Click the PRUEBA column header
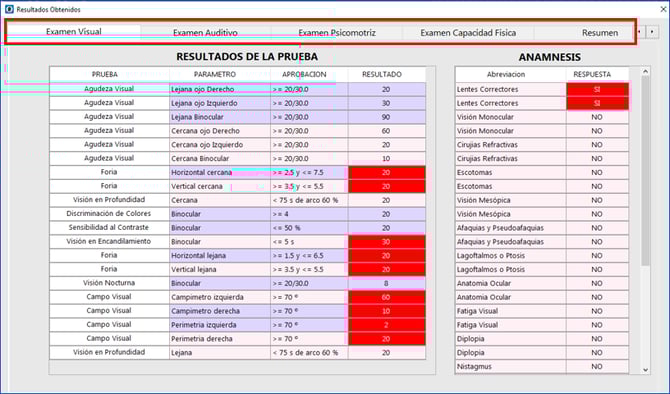Screen dimensions: 670x394 click(x=105, y=74)
